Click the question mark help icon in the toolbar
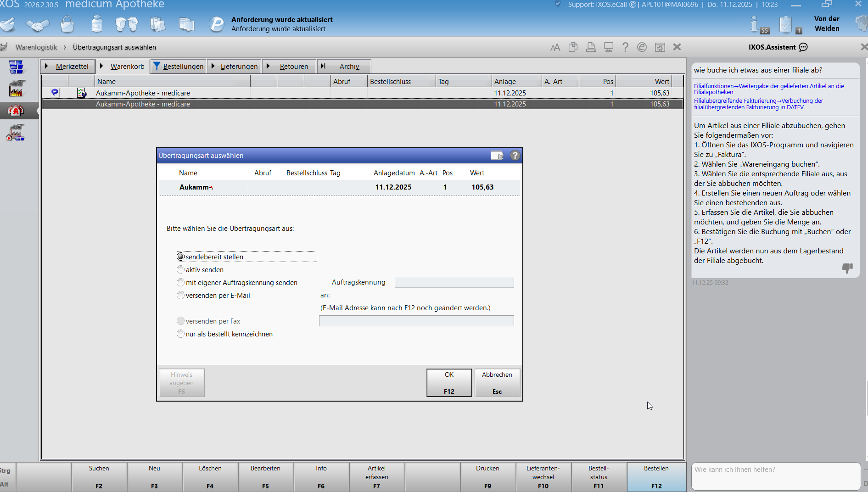The height and width of the screenshot is (492, 868). point(625,47)
